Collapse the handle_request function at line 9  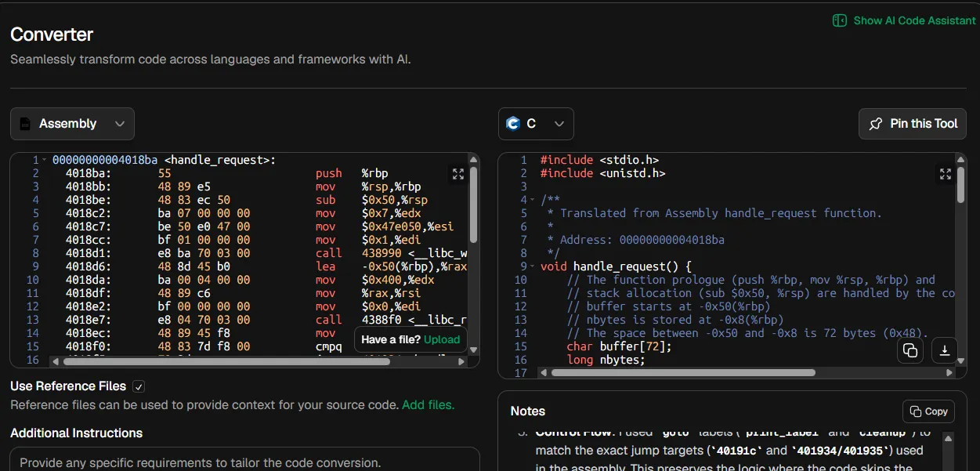point(533,266)
